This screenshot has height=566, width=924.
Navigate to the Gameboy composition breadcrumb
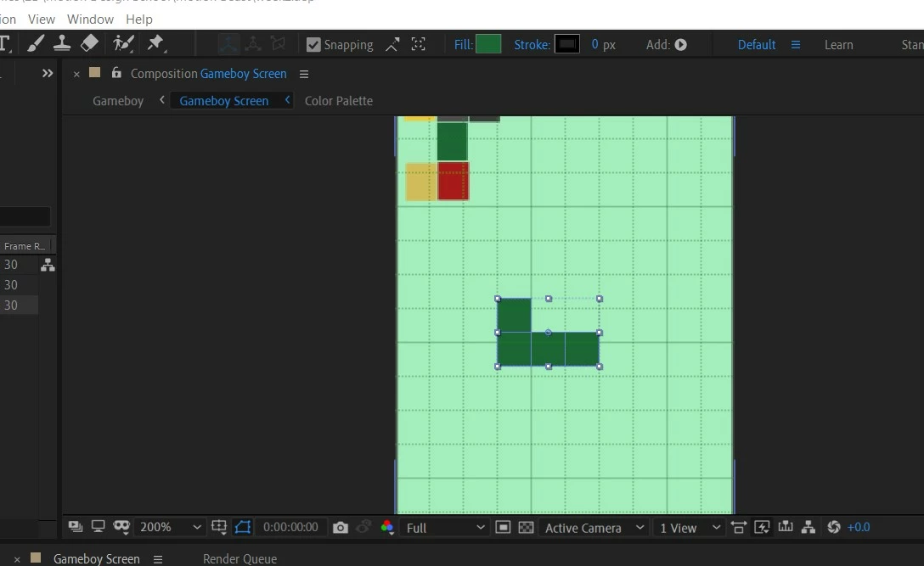[118, 101]
